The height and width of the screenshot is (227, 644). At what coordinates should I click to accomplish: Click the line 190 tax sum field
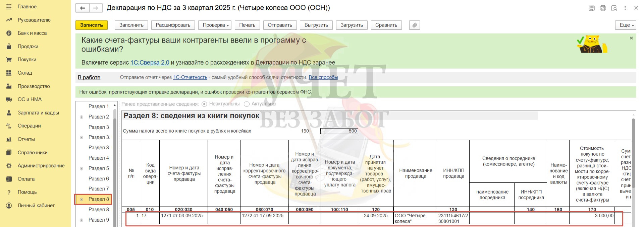(339, 131)
